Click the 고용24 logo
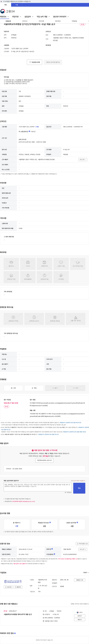Screen dimensions: 89x644 (8, 11)
